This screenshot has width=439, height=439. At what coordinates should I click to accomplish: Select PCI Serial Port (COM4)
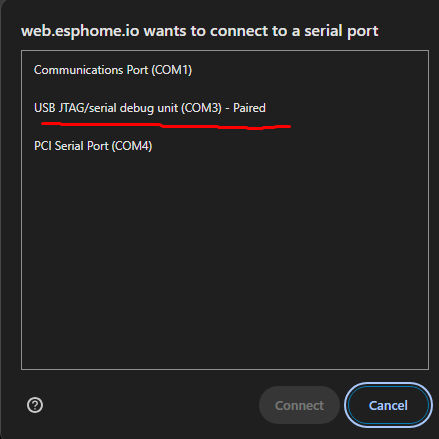click(225, 146)
